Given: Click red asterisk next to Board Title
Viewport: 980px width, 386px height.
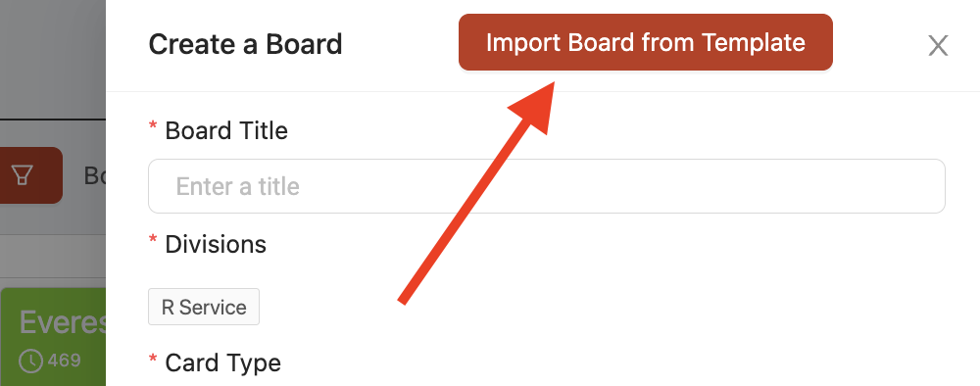Looking at the screenshot, I should [153, 127].
